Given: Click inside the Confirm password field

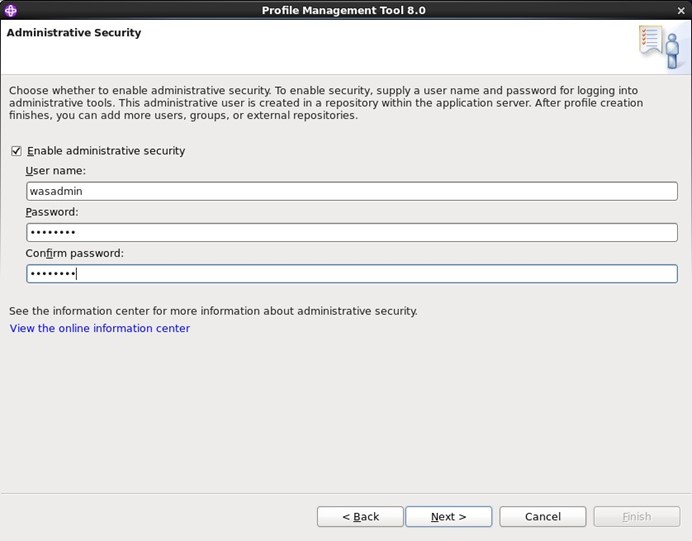Looking at the screenshot, I should point(351,273).
